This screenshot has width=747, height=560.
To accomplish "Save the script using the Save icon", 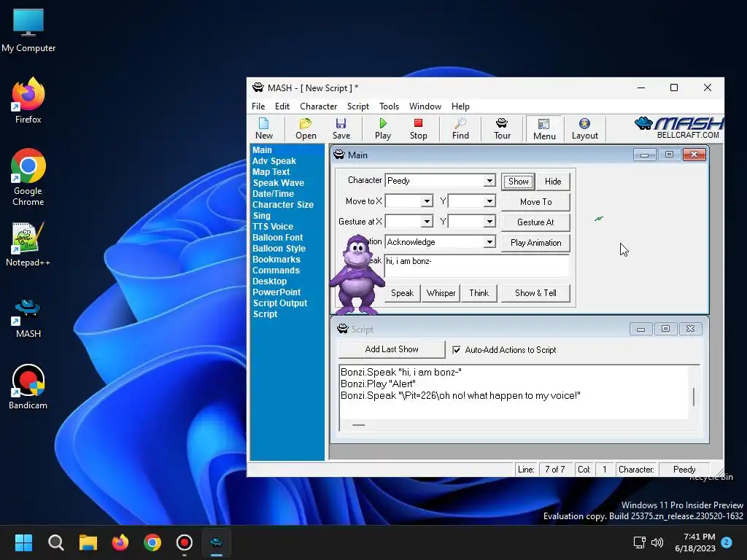I will tap(341, 129).
